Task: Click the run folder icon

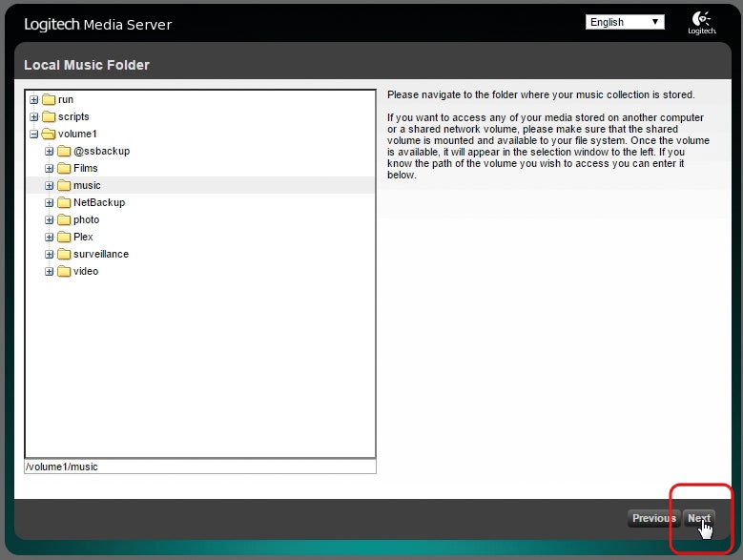Action: (49, 99)
